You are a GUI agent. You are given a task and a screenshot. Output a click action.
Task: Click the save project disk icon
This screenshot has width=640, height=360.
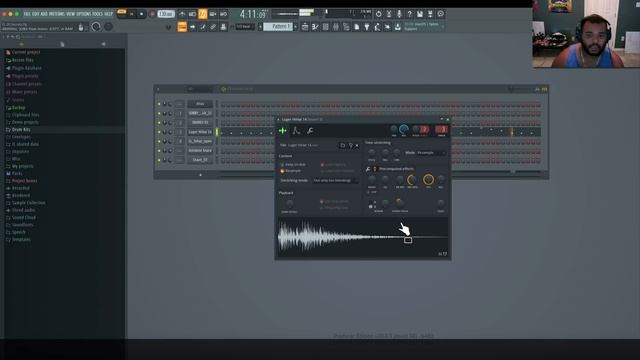click(420, 14)
